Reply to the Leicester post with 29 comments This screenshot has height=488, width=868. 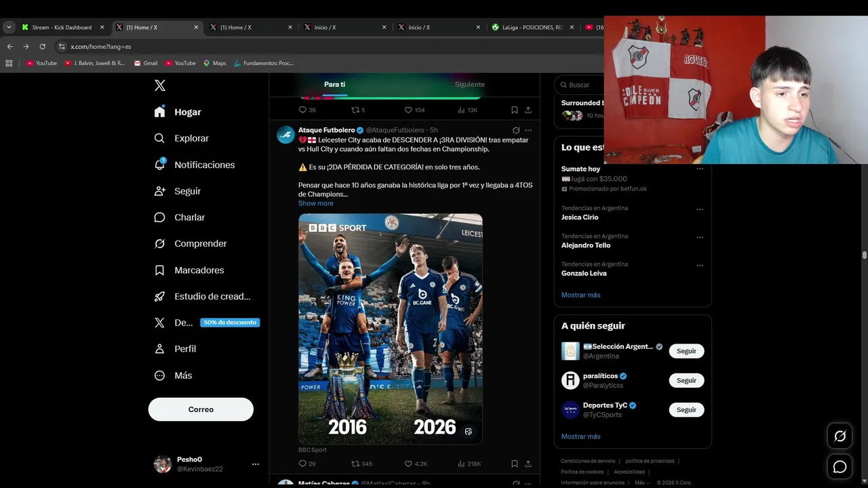307,464
